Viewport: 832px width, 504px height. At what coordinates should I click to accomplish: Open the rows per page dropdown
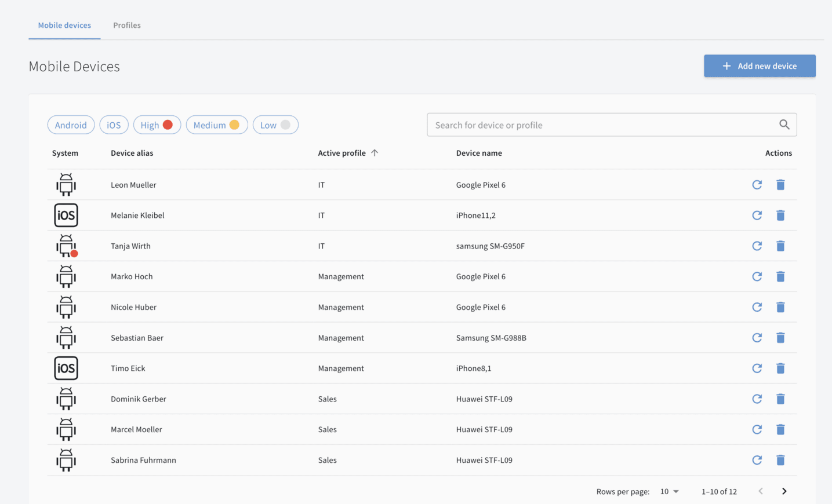[x=669, y=491]
